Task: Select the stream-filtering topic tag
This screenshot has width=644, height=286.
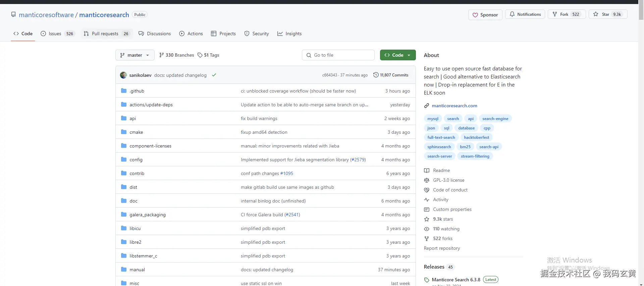Action: point(475,156)
